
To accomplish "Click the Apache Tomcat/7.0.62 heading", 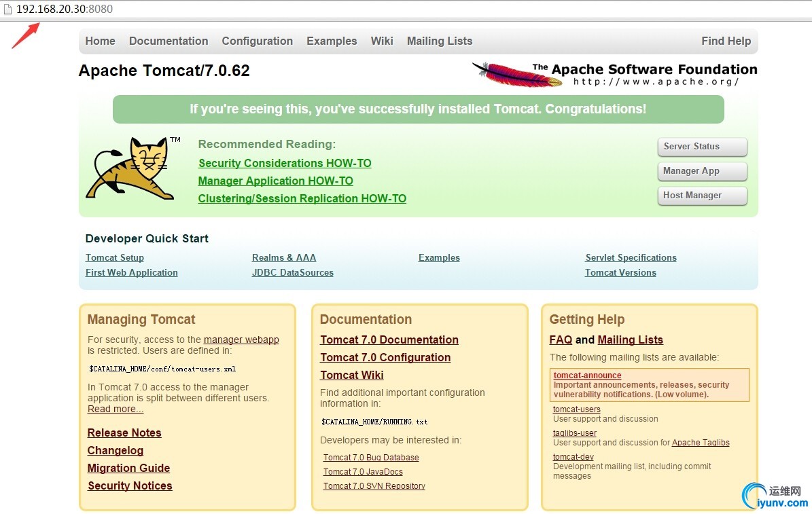I will [x=164, y=71].
